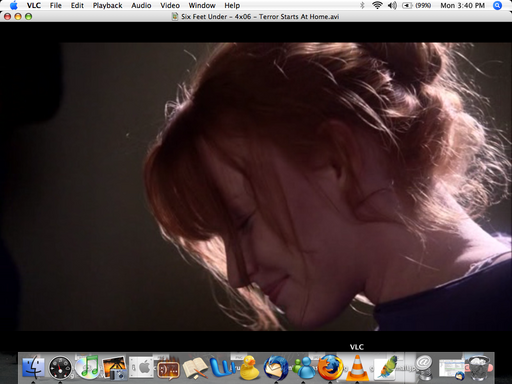Open MSN Messenger from the Dock
The width and height of the screenshot is (512, 384).
(x=303, y=368)
